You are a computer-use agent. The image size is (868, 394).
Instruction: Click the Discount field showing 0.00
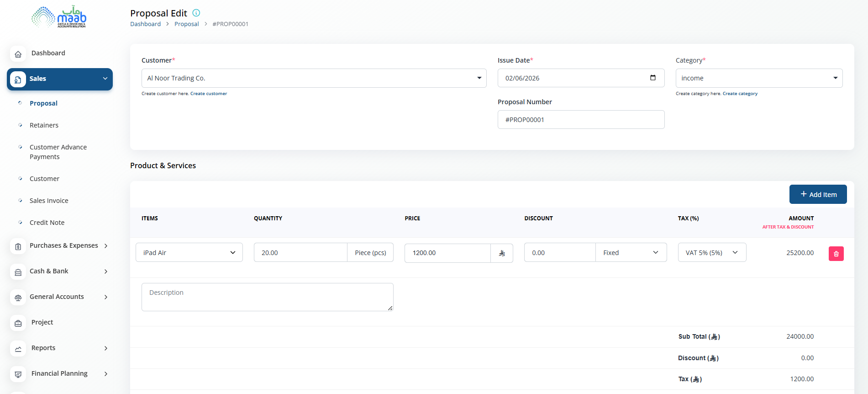pos(560,252)
